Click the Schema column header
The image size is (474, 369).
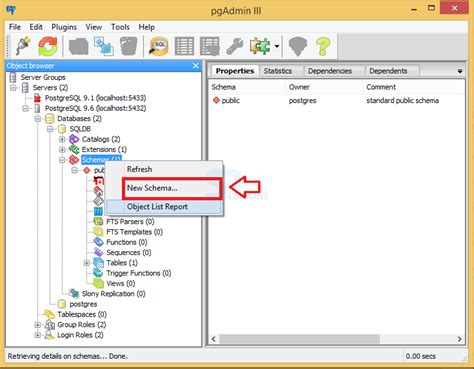click(x=247, y=87)
